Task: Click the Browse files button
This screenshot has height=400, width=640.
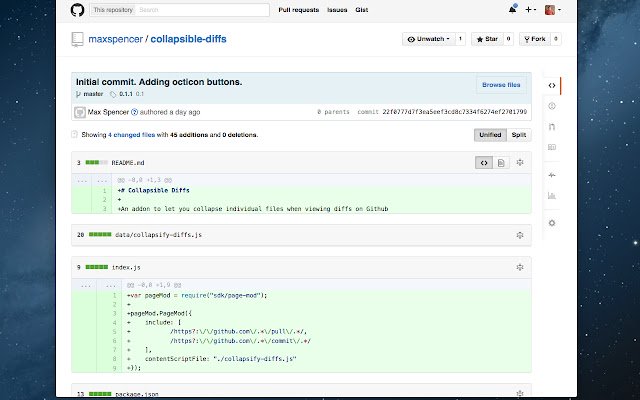Action: pyautogui.click(x=501, y=85)
